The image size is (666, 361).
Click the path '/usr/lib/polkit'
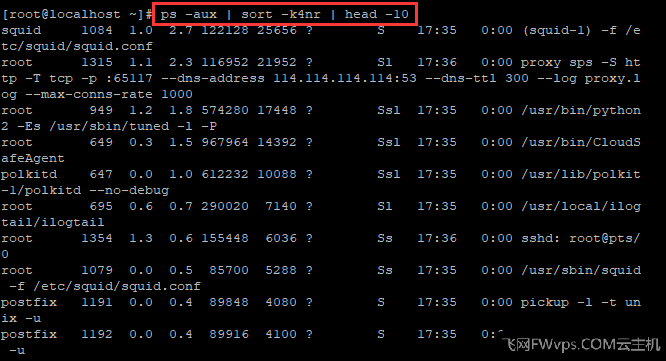[581, 175]
